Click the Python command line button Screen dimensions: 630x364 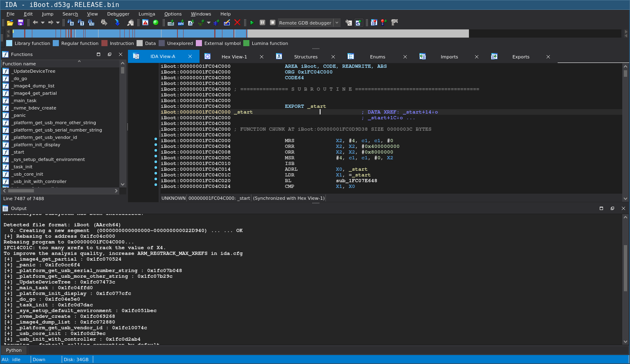coord(14,350)
